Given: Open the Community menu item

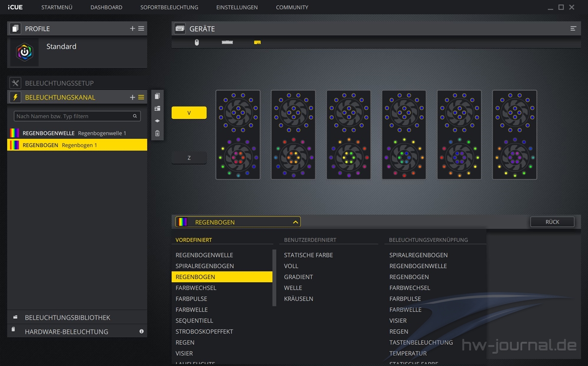Looking at the screenshot, I should [x=292, y=7].
